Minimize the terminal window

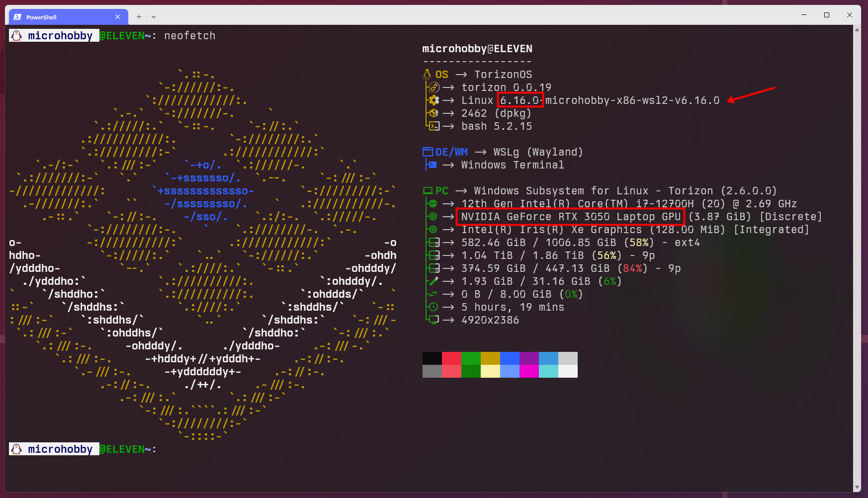(x=804, y=15)
